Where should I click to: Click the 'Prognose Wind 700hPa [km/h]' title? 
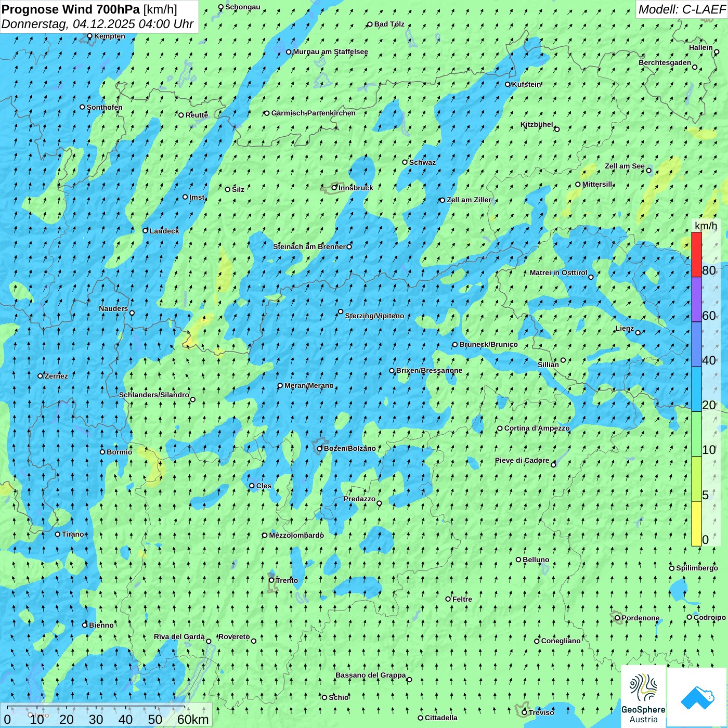(89, 9)
